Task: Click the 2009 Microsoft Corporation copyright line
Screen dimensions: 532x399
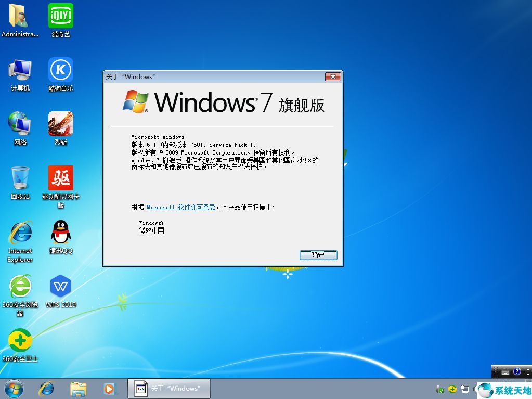Action: 213,152
